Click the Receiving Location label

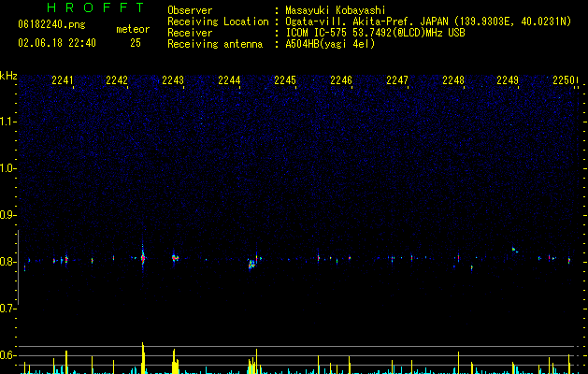pos(218,22)
